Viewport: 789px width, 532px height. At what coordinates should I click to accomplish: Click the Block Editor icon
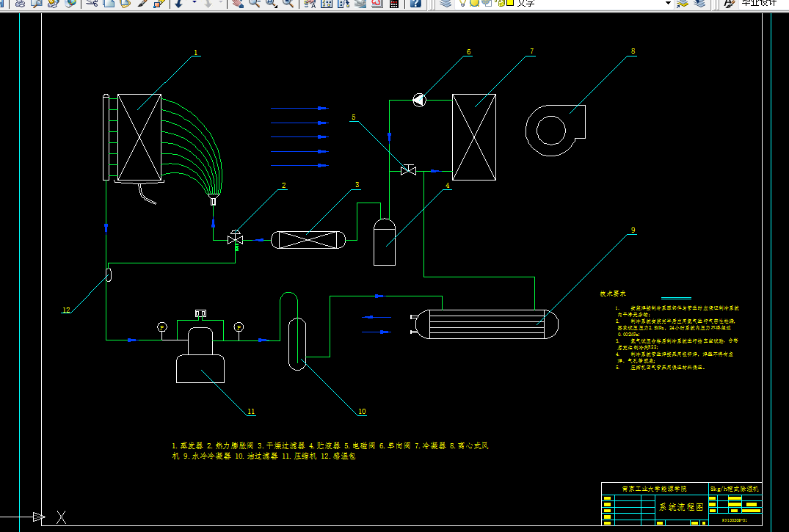(159, 2)
